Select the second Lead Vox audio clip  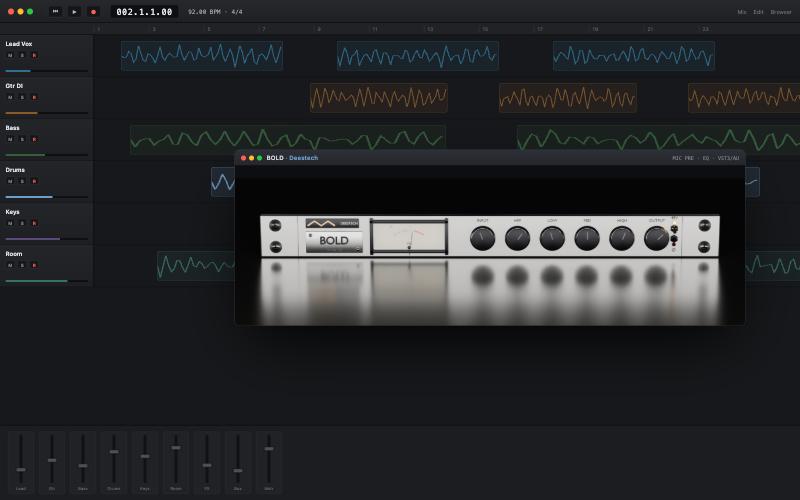[418, 56]
